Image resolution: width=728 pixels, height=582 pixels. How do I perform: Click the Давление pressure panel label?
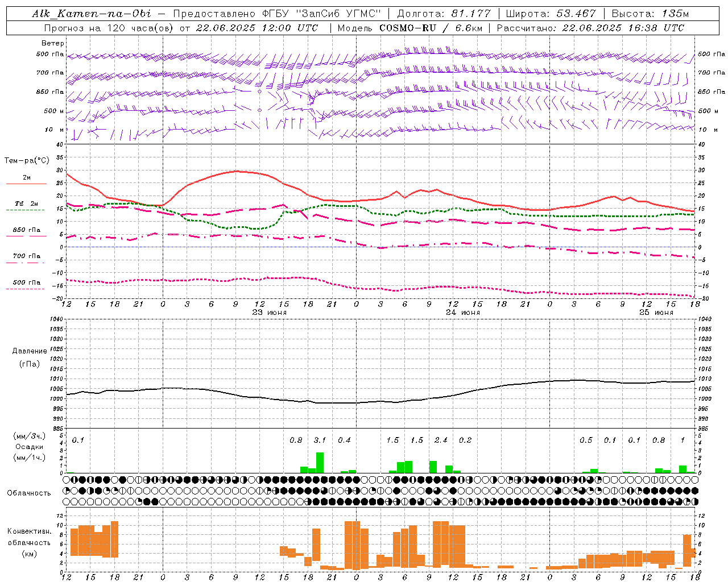(x=29, y=351)
